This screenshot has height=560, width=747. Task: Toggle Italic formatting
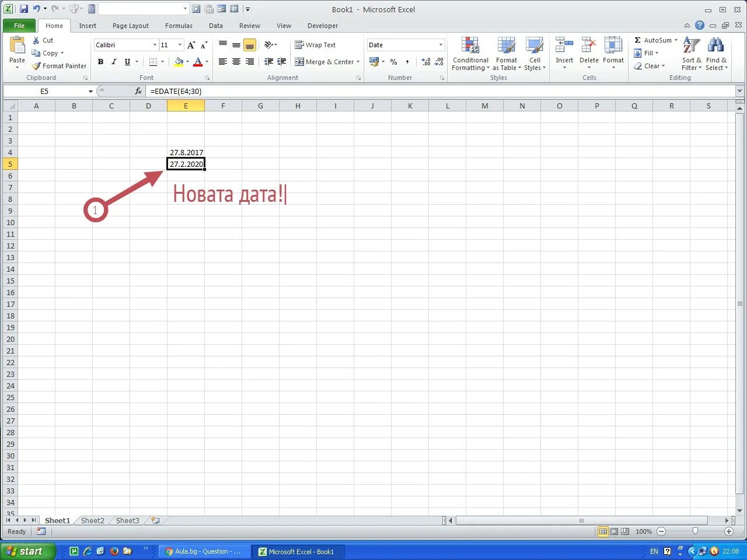click(x=114, y=62)
